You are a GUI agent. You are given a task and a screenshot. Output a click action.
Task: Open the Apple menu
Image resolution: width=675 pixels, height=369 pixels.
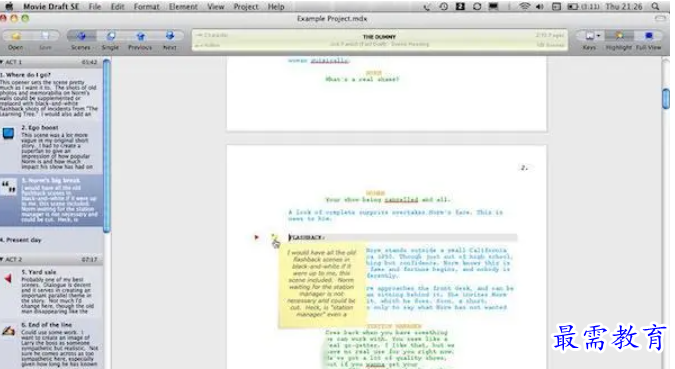click(9, 6)
